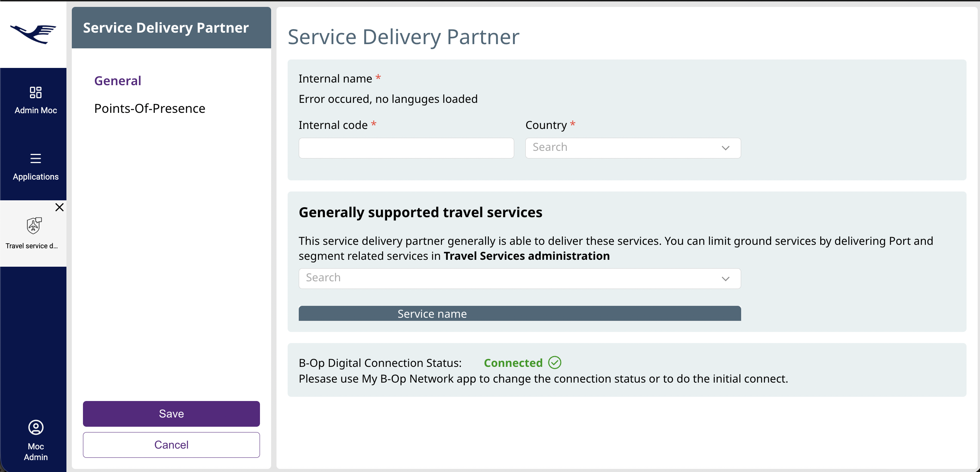Screen dimensions: 980x472
Task: Click the Service Delivery Partner panel header
Action: [x=166, y=28]
